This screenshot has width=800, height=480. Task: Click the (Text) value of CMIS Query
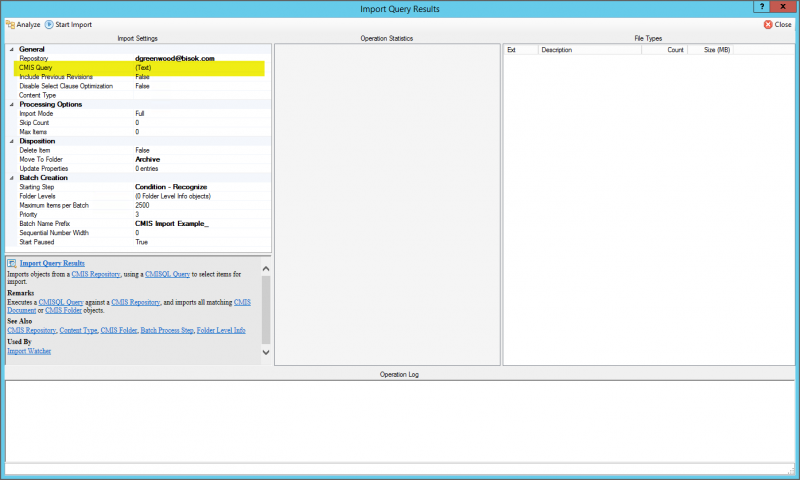[143, 68]
